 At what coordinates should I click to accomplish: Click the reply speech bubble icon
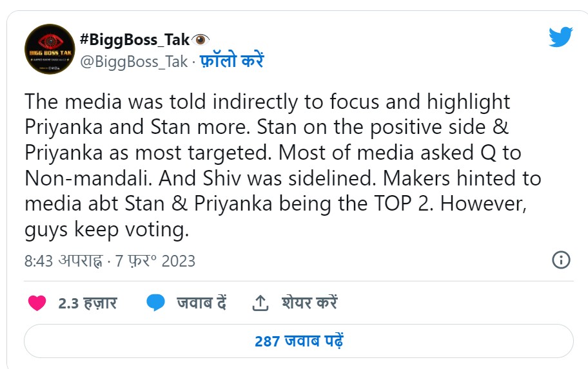coord(155,303)
